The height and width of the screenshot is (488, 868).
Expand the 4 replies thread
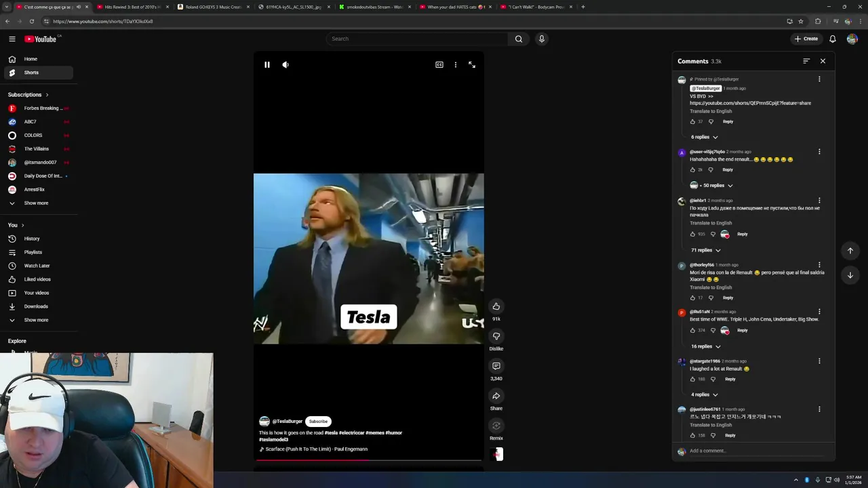[x=705, y=394]
